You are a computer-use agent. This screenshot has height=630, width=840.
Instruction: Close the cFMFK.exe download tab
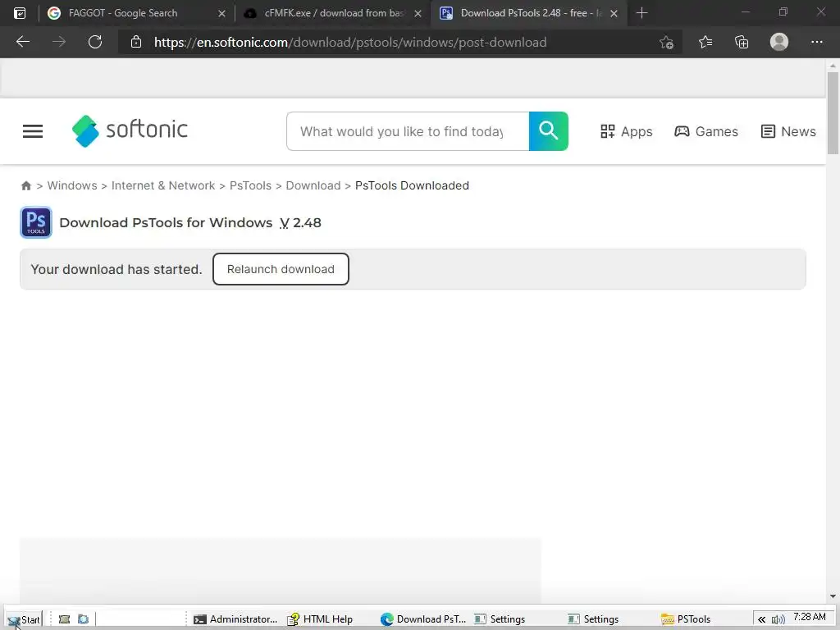click(x=418, y=13)
